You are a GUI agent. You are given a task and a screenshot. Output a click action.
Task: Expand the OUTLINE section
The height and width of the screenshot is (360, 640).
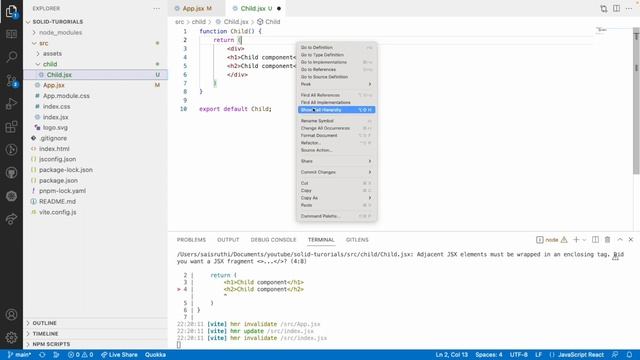(x=44, y=323)
